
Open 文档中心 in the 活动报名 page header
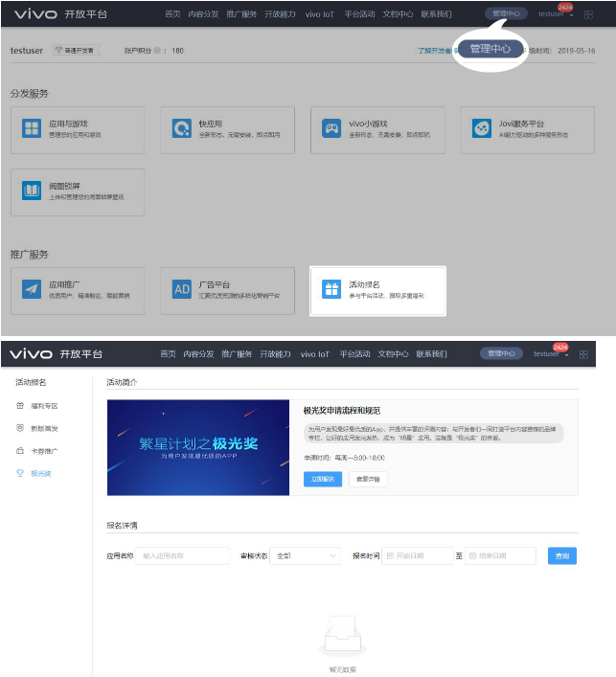pyautogui.click(x=393, y=354)
